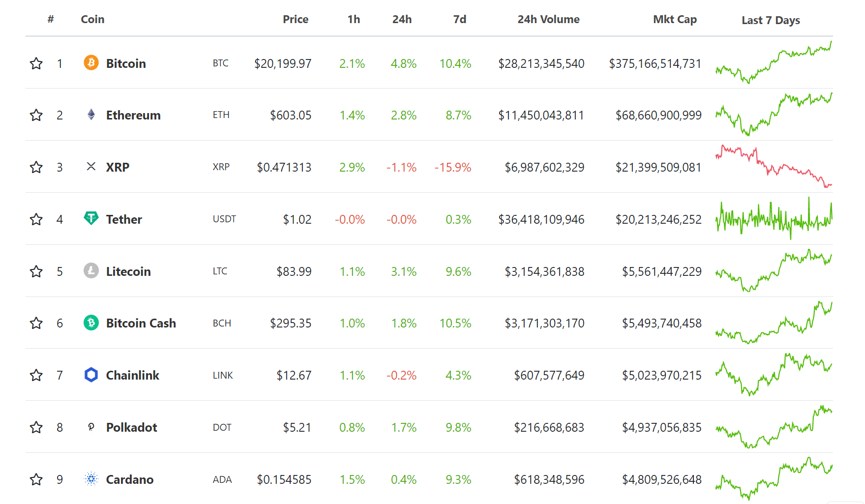This screenshot has height=504, width=865.
Task: Click the USDT ticker symbol
Action: (224, 219)
